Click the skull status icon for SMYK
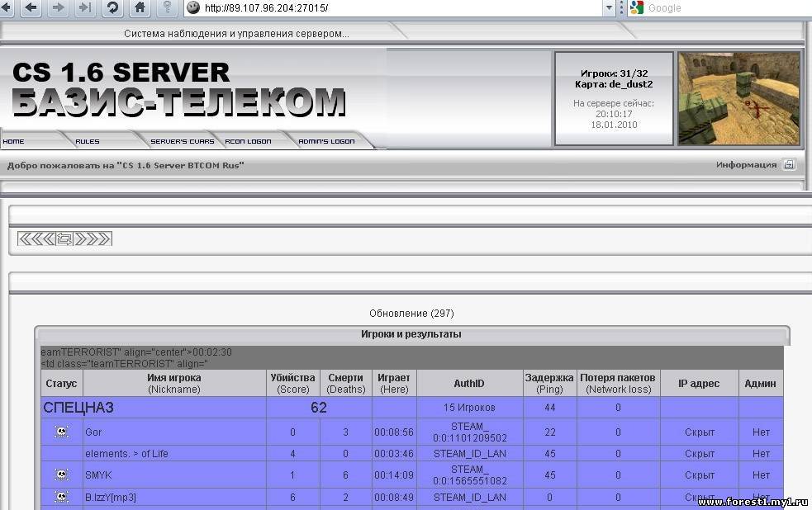The width and height of the screenshot is (812, 510). coord(61,475)
